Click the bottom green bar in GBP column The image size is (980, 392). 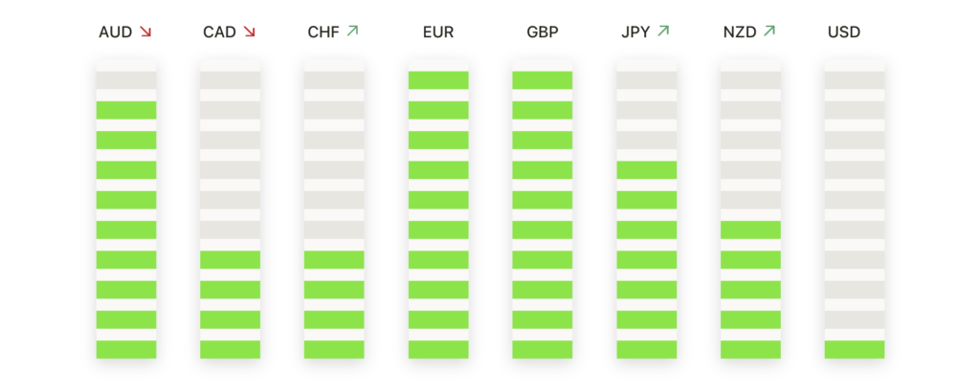tap(543, 350)
